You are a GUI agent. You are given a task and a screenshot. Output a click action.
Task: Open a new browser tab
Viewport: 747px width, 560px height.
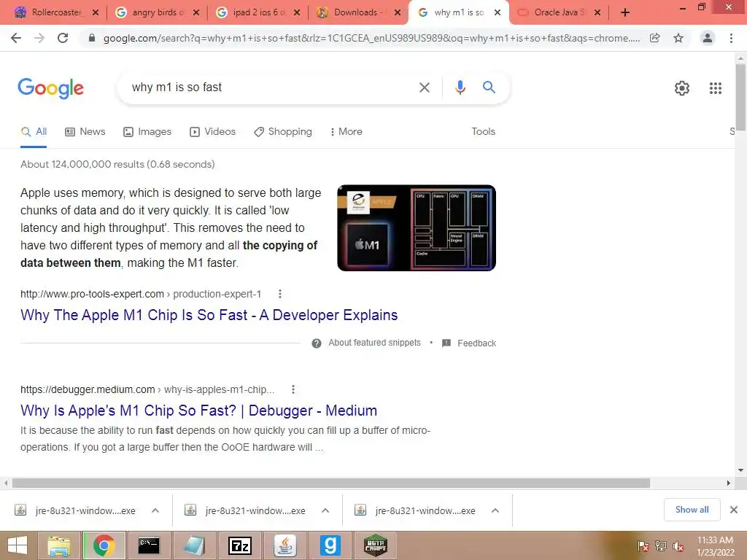click(625, 13)
